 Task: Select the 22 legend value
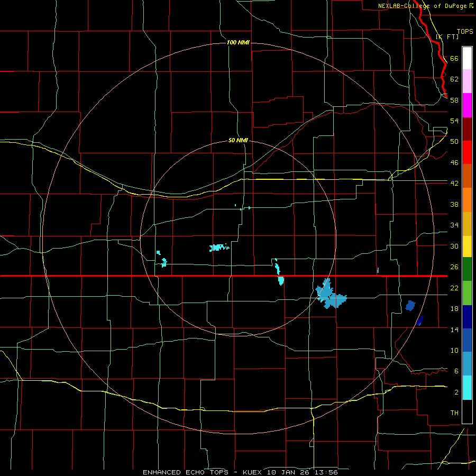(x=454, y=288)
